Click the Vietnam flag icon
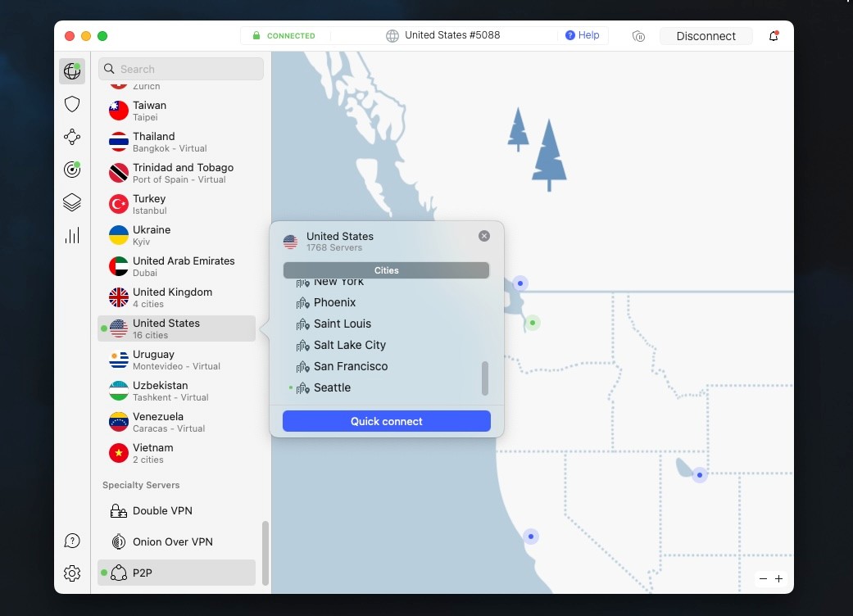853x616 pixels. (x=119, y=453)
